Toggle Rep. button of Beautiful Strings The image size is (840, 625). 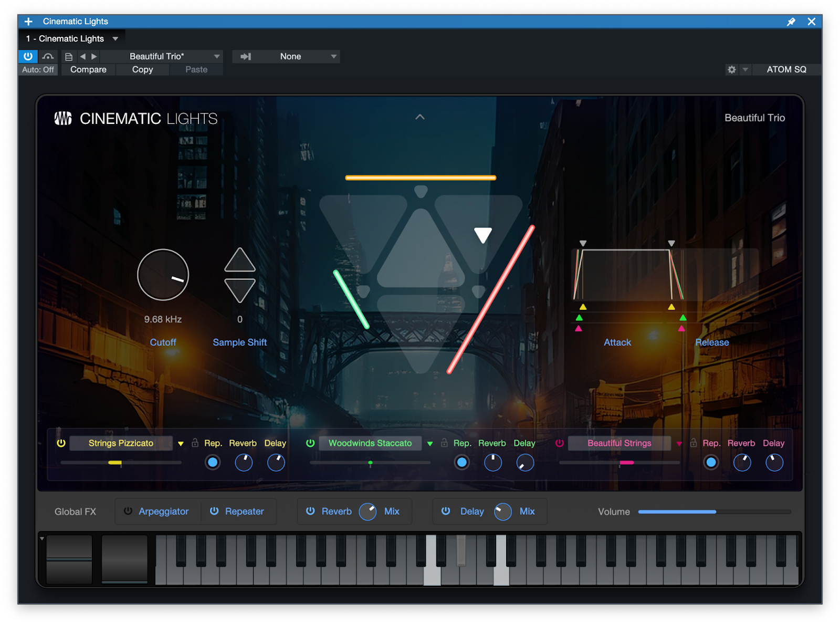(x=711, y=462)
